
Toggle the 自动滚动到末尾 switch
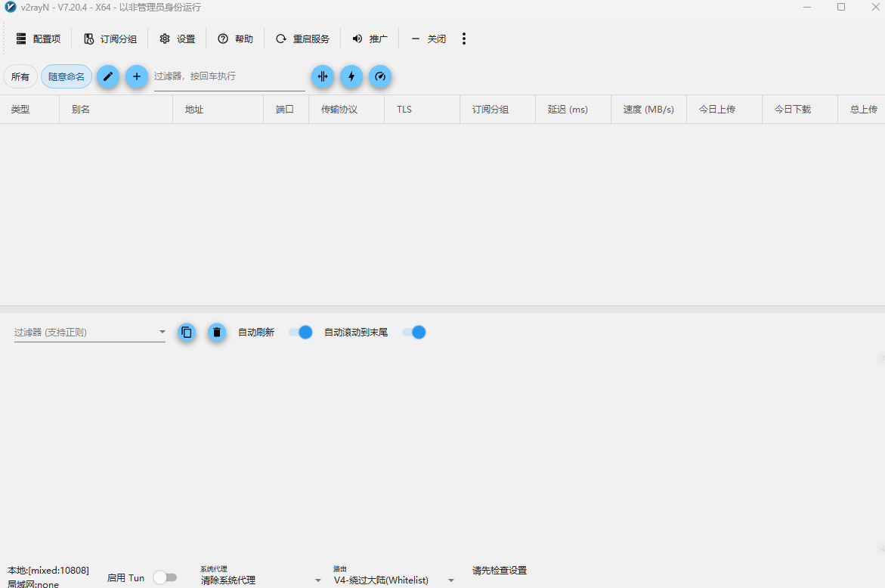(414, 333)
